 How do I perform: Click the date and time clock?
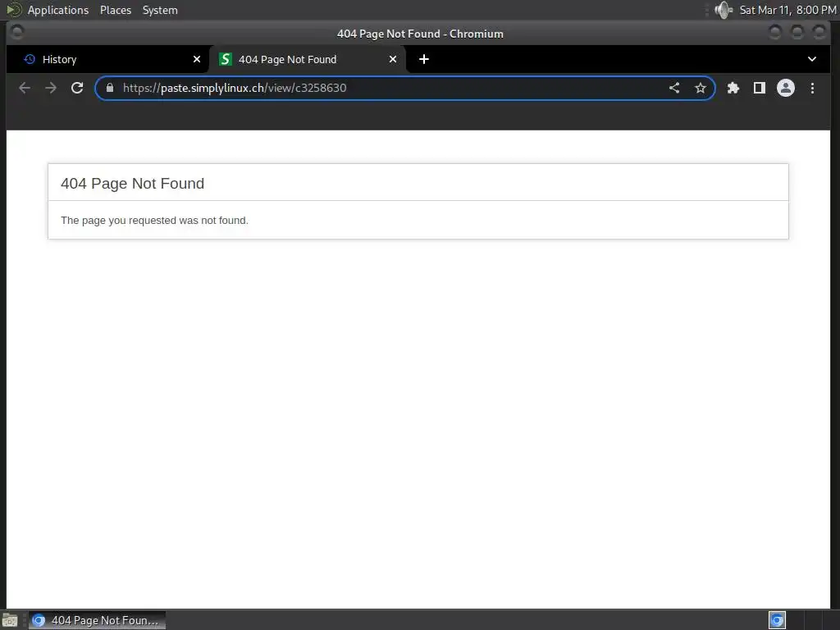787,10
